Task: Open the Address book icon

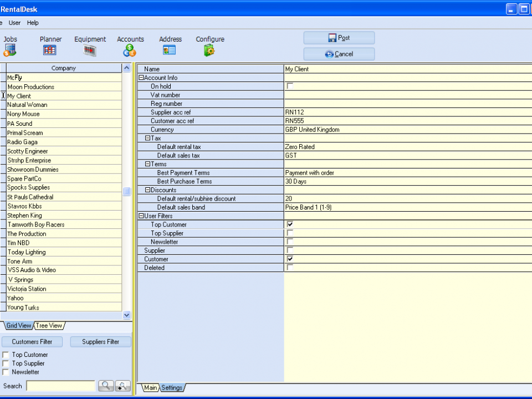Action: point(170,50)
